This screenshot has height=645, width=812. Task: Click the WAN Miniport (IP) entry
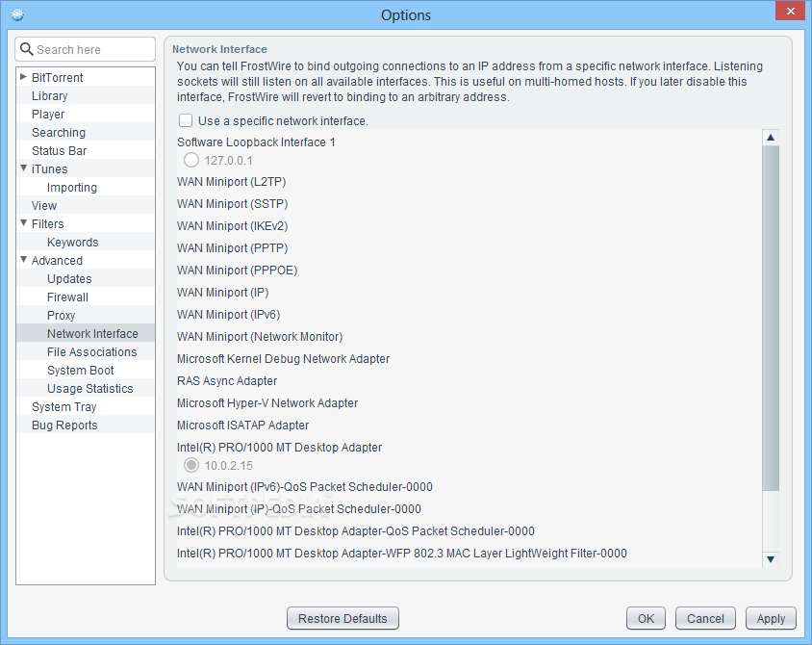222,293
